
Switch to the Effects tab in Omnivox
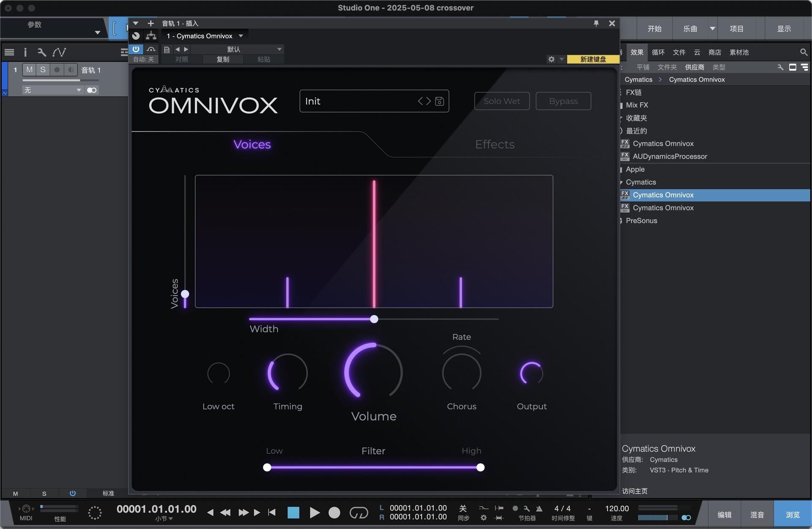pos(495,145)
